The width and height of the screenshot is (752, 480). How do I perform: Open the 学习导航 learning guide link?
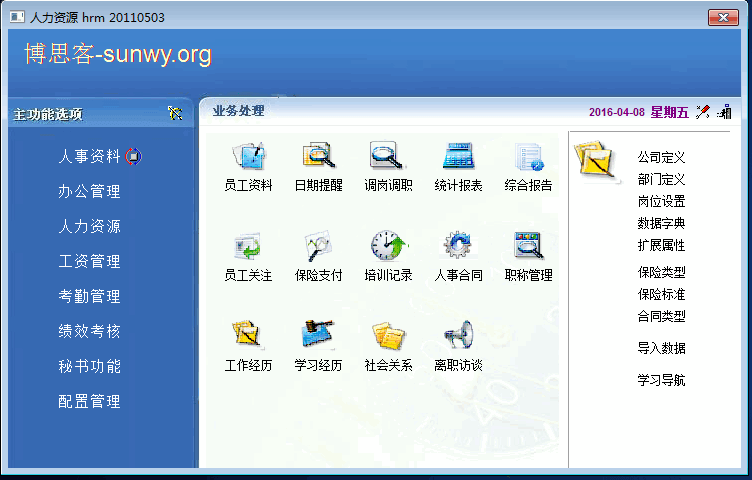661,380
